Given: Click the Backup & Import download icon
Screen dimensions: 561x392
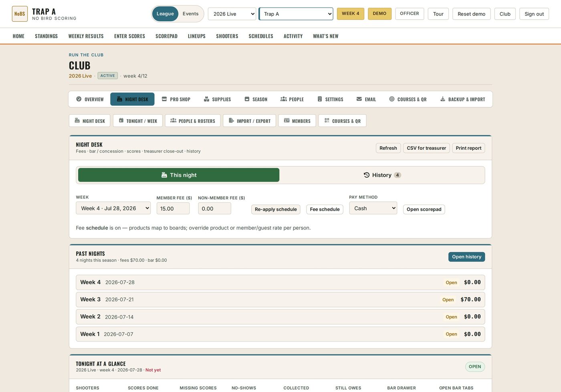Looking at the screenshot, I should (443, 99).
